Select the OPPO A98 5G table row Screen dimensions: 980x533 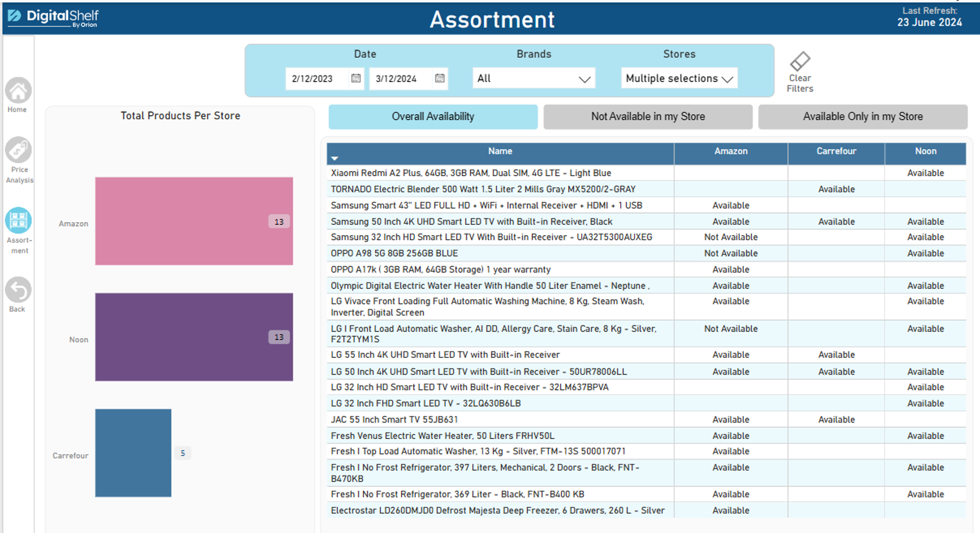click(394, 253)
